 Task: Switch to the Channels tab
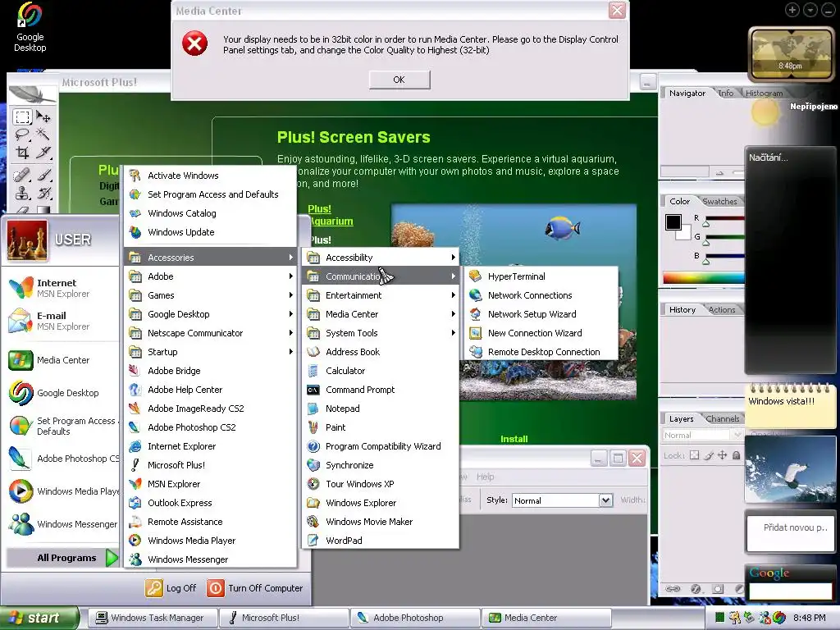point(722,419)
